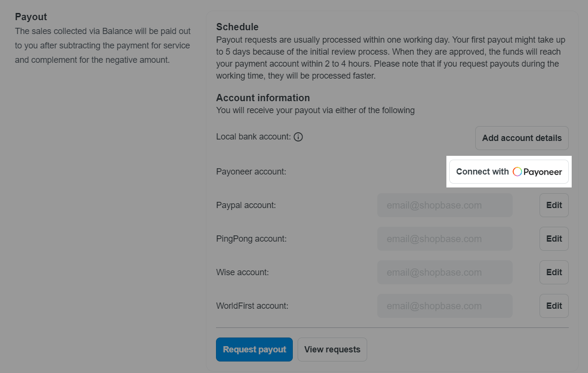The width and height of the screenshot is (588, 373).
Task: Focus the WorldFirst account email field
Action: coord(444,306)
